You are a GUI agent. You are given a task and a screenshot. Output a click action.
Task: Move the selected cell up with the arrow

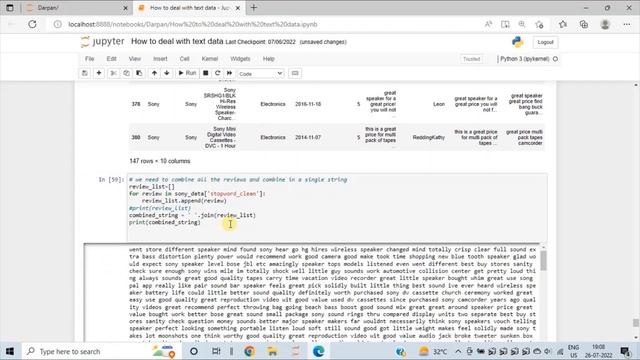[154, 73]
